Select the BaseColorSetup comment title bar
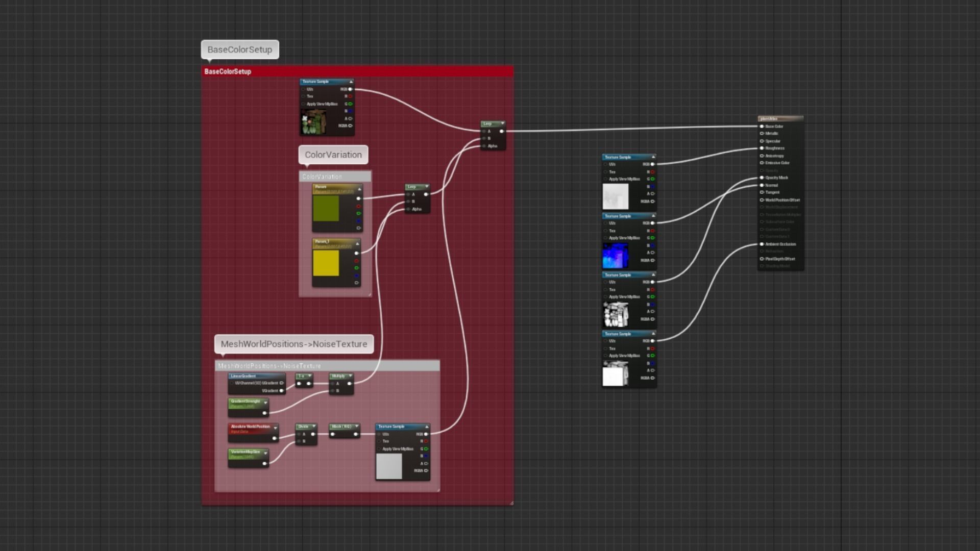 [x=357, y=71]
